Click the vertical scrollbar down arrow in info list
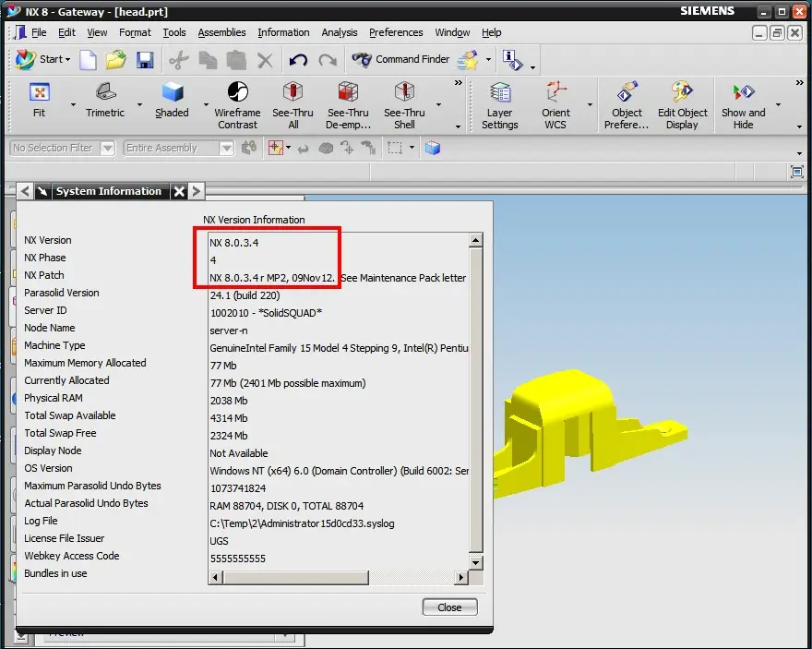 pos(475,562)
